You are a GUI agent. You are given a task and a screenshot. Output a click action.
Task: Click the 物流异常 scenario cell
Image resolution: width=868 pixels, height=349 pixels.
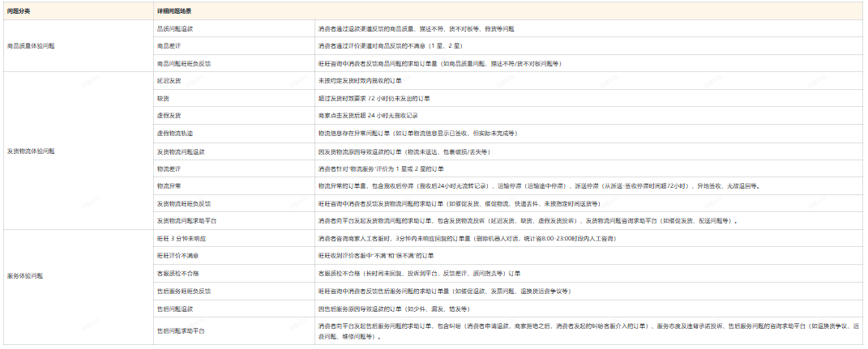pos(169,185)
